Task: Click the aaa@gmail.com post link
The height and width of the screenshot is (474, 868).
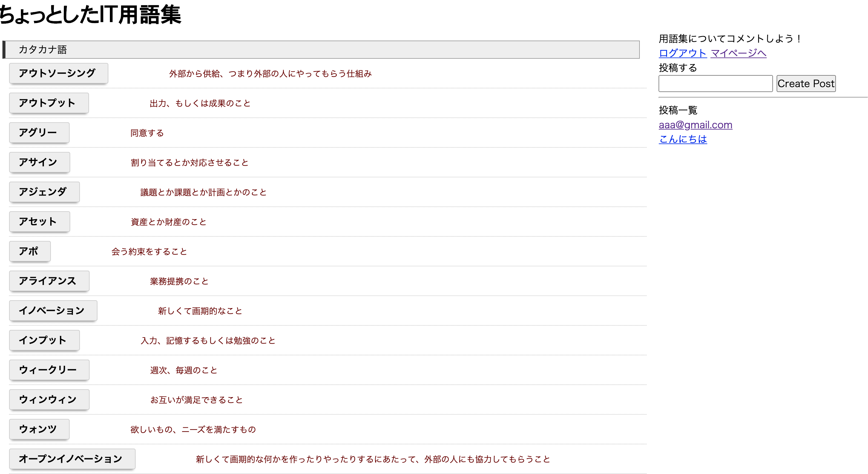Action: tap(695, 125)
